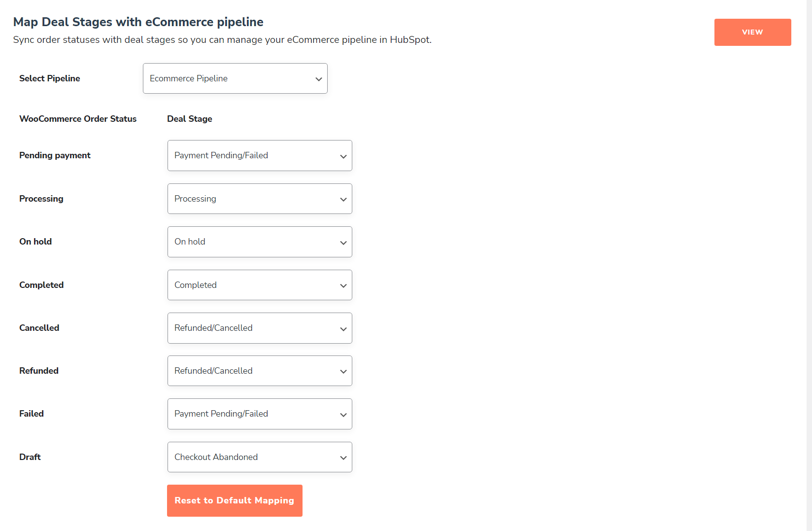Click the chevron arrow of Pending payment select
The image size is (812, 531).
click(x=343, y=156)
